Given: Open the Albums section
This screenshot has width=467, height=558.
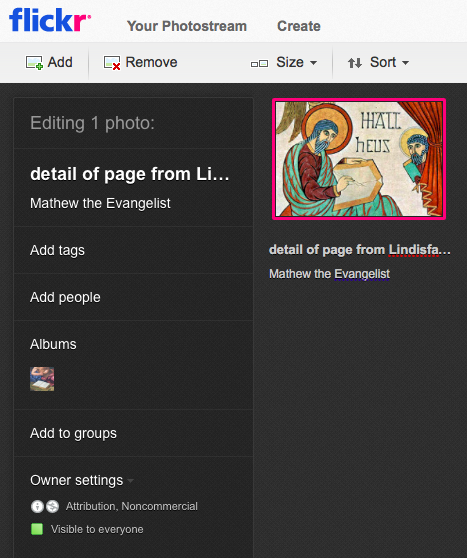Looking at the screenshot, I should coord(53,344).
